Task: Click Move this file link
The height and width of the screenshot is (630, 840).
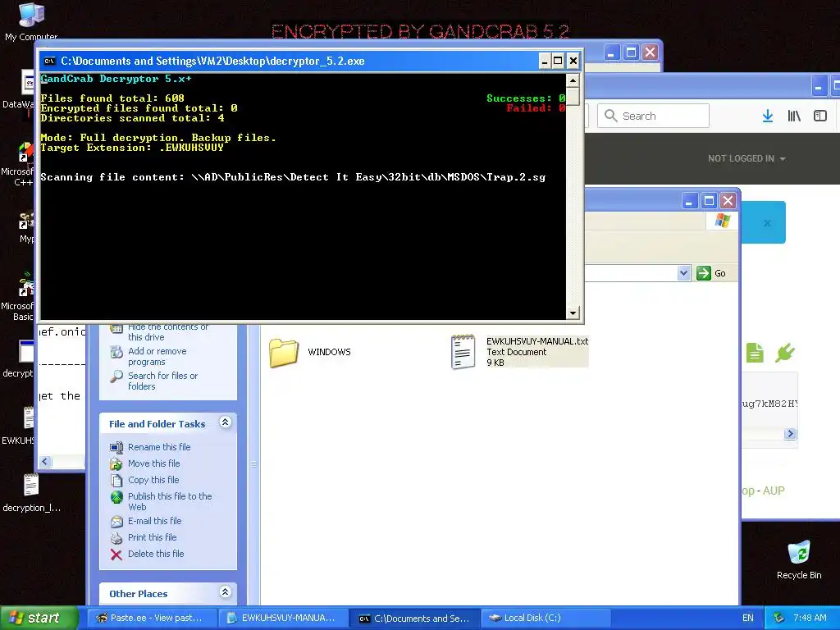Action: coord(153,464)
